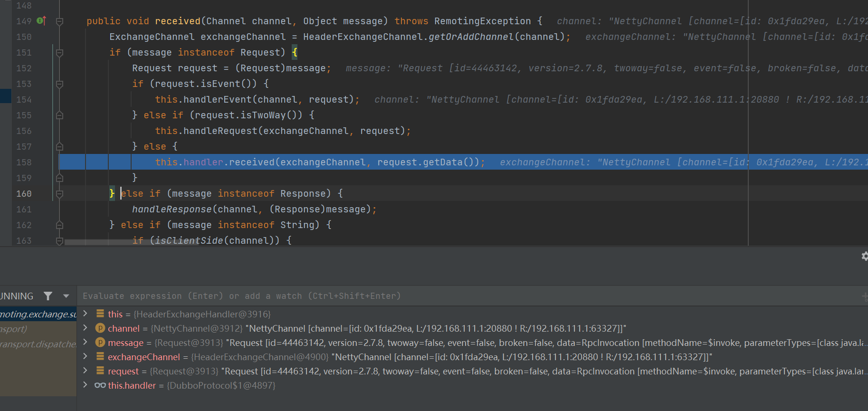Click 'handleRequest' method call on line 156
The image size is (868, 411).
220,131
